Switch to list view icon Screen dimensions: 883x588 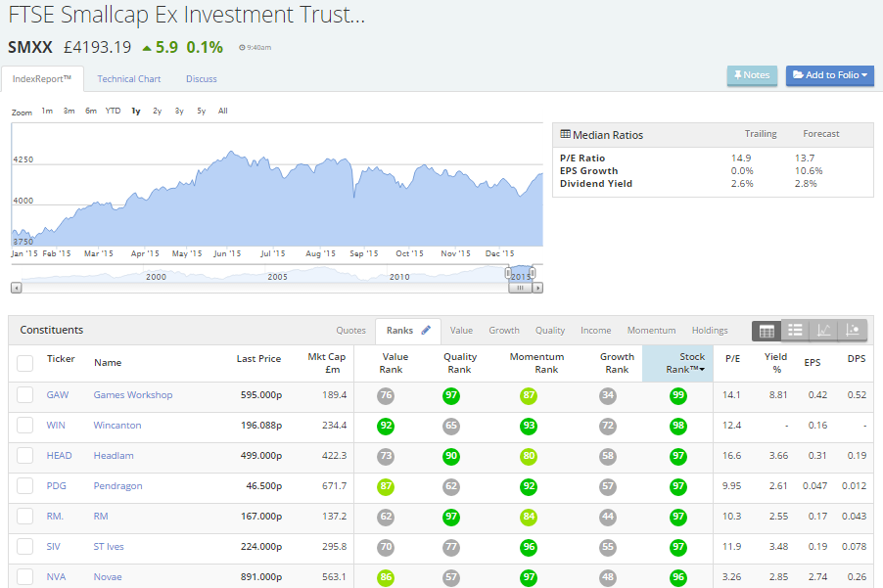795,331
